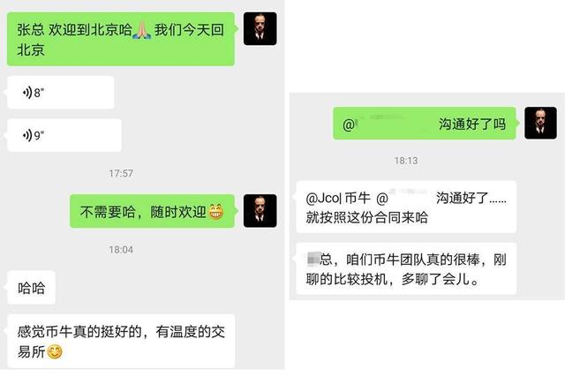Tap avatar beside '沟通好了吗' message

click(x=540, y=123)
